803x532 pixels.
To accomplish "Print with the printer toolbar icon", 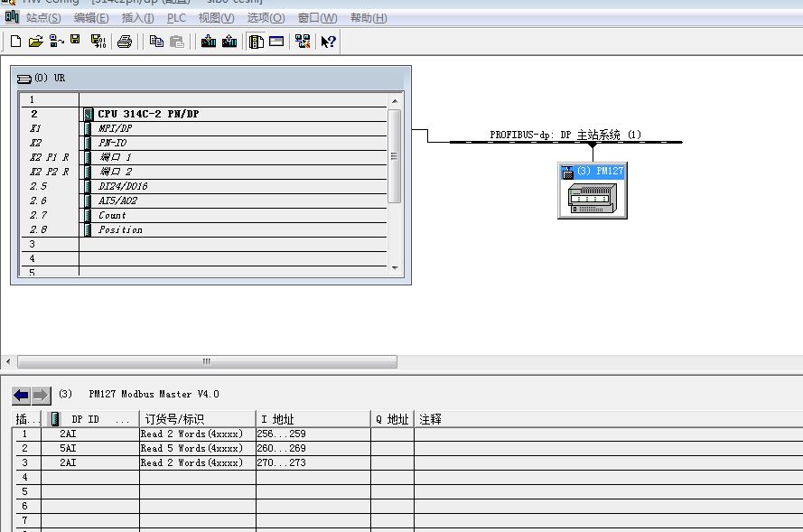I will pos(125,42).
